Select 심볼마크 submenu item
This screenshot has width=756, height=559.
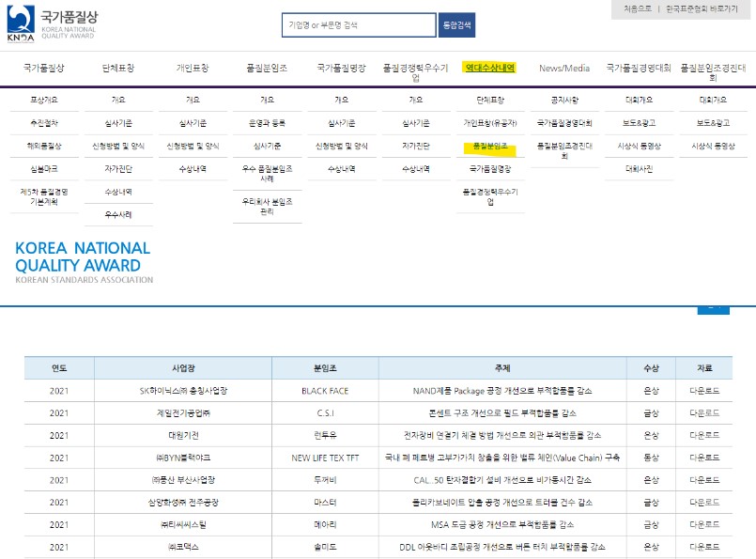tap(44, 169)
